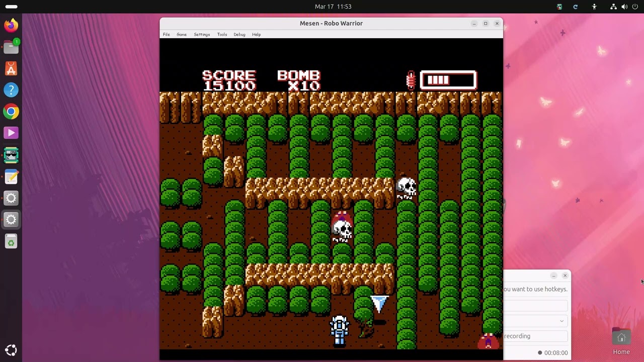Open the Help menu in Mesen
Viewport: 644px width, 362px height.
(x=257, y=34)
